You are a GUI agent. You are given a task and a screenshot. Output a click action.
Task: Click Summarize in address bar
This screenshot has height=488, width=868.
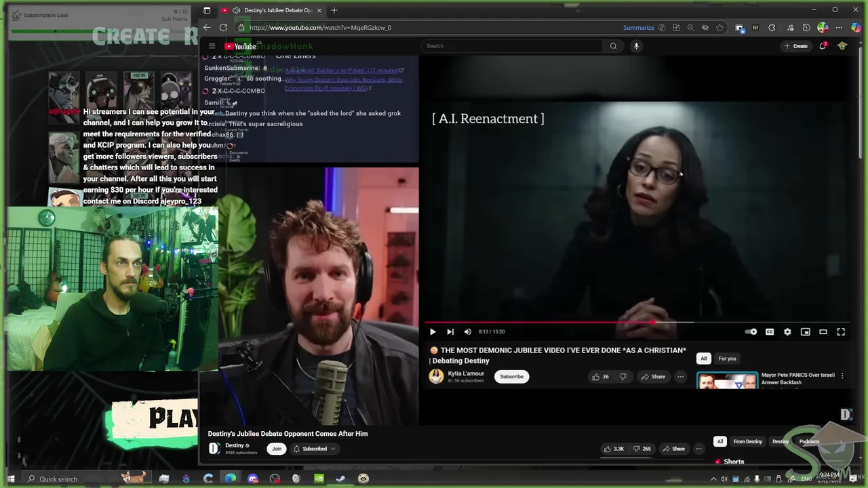click(x=639, y=28)
